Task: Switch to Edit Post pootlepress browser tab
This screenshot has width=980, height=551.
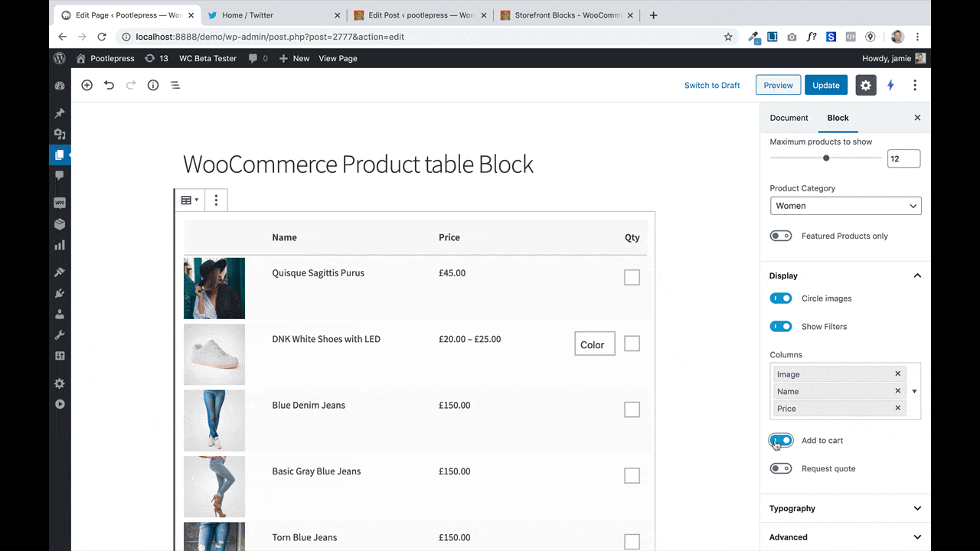Action: click(x=420, y=15)
